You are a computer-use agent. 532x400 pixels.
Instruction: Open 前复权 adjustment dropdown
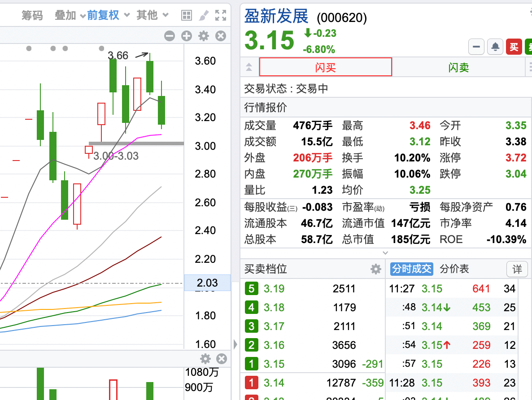108,15
